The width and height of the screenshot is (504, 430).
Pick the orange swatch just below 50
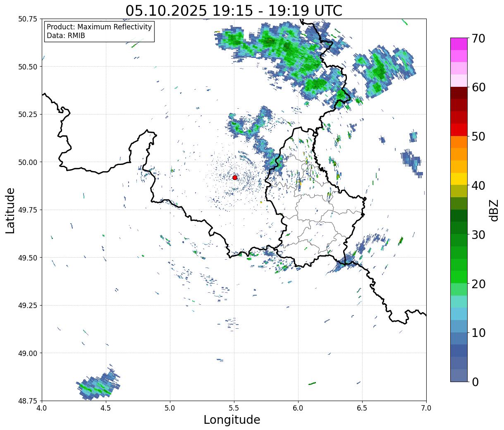459,142
